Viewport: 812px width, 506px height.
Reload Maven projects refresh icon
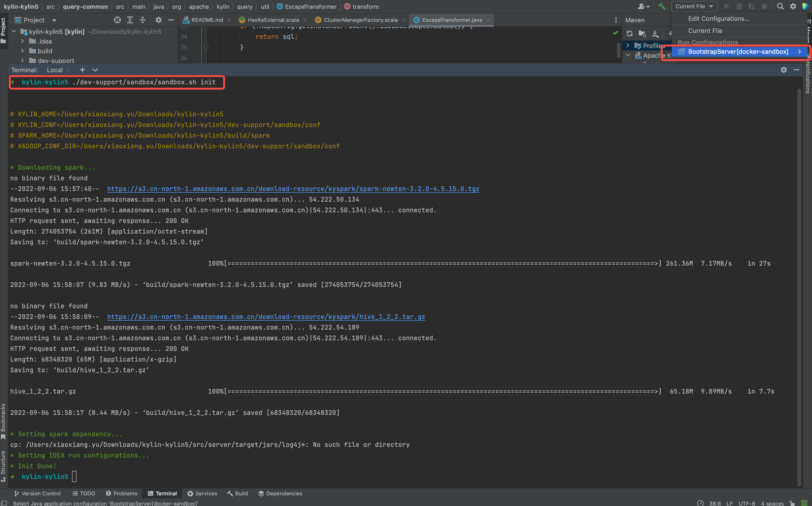(x=630, y=33)
